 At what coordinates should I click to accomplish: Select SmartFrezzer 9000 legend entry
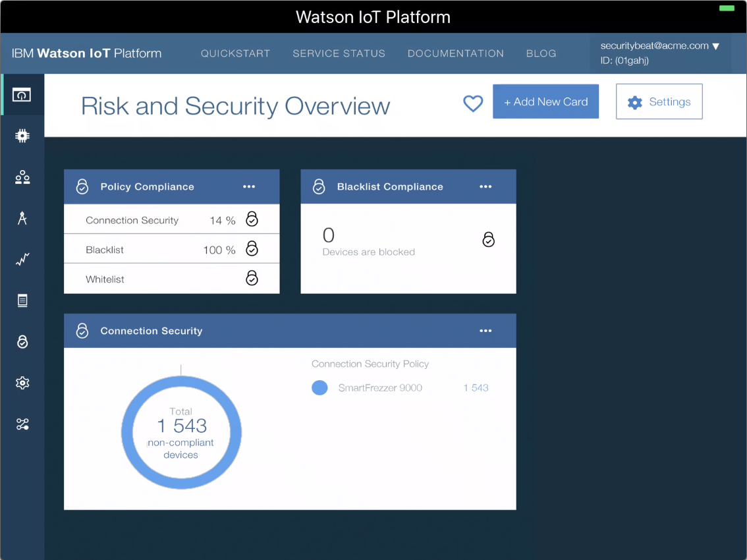coord(380,388)
